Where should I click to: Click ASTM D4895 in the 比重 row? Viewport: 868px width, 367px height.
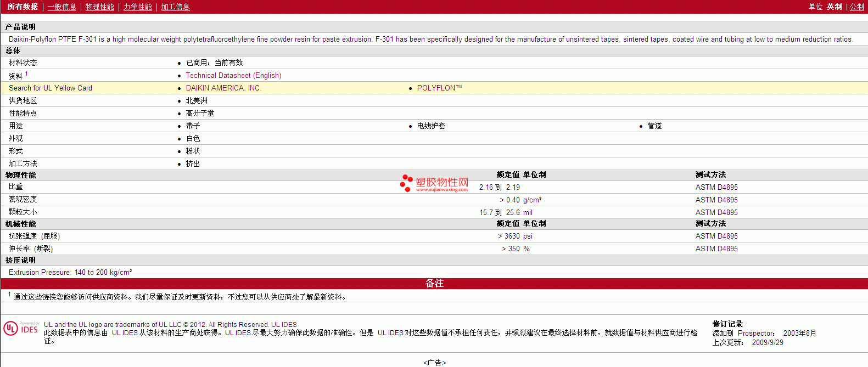coord(716,187)
